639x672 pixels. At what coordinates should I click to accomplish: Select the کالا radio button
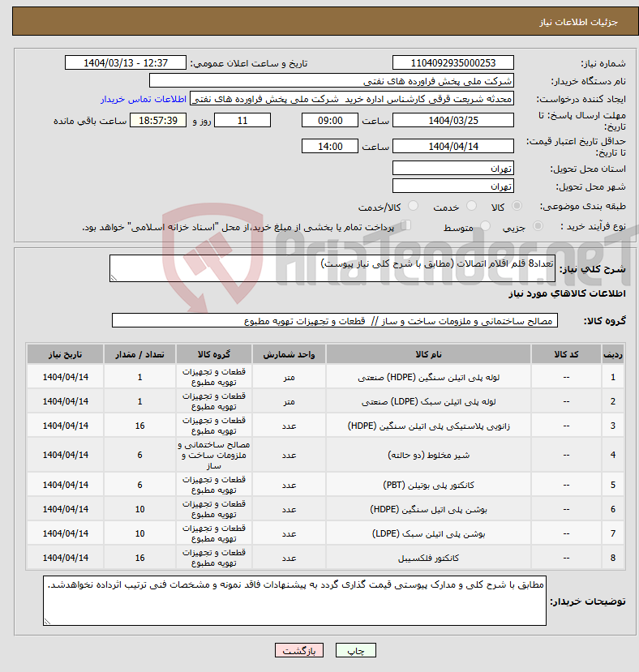tap(517, 206)
